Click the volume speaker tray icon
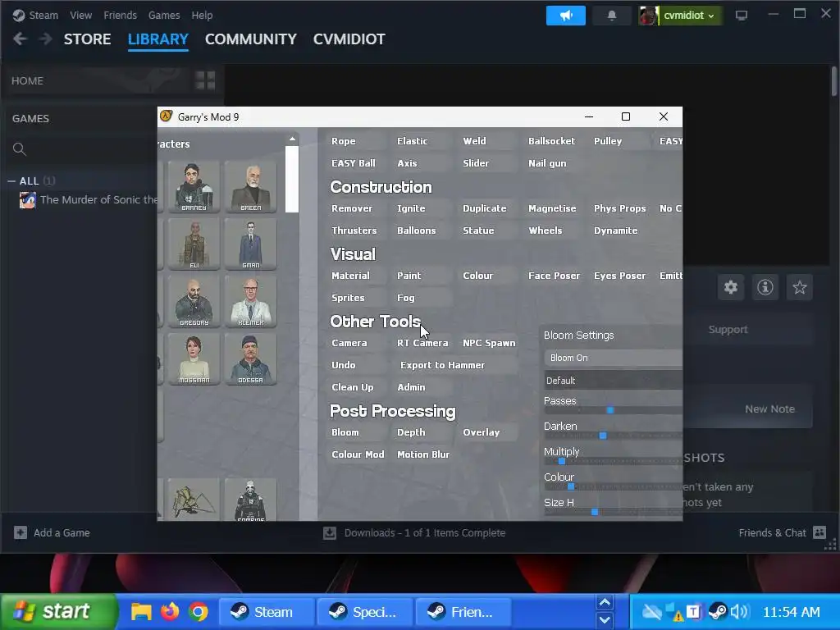The height and width of the screenshot is (630, 840). pyautogui.click(x=740, y=611)
